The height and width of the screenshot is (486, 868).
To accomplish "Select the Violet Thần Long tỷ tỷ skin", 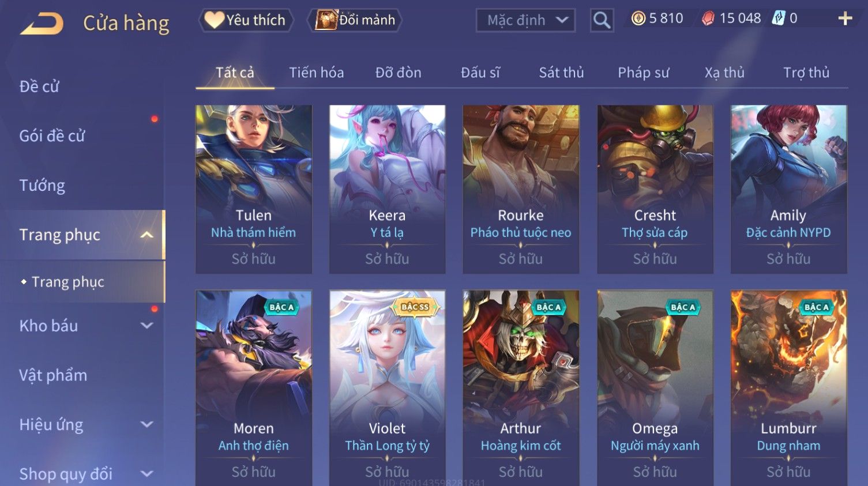I will 387,387.
